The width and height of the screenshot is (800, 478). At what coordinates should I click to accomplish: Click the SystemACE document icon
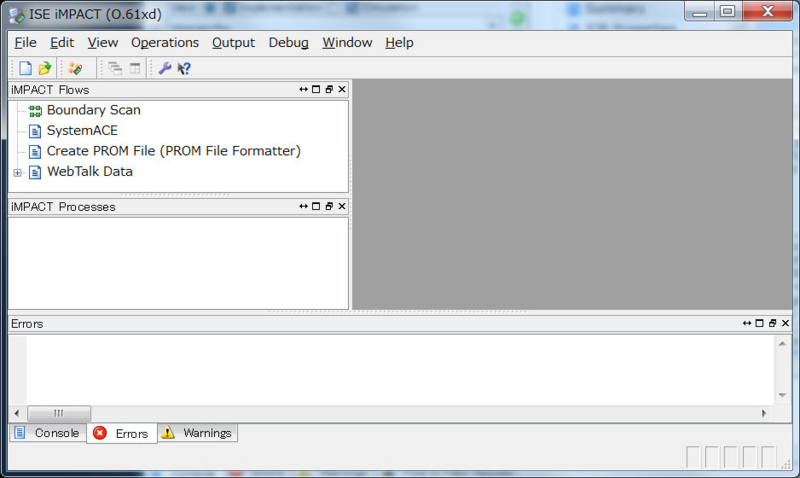coord(35,131)
